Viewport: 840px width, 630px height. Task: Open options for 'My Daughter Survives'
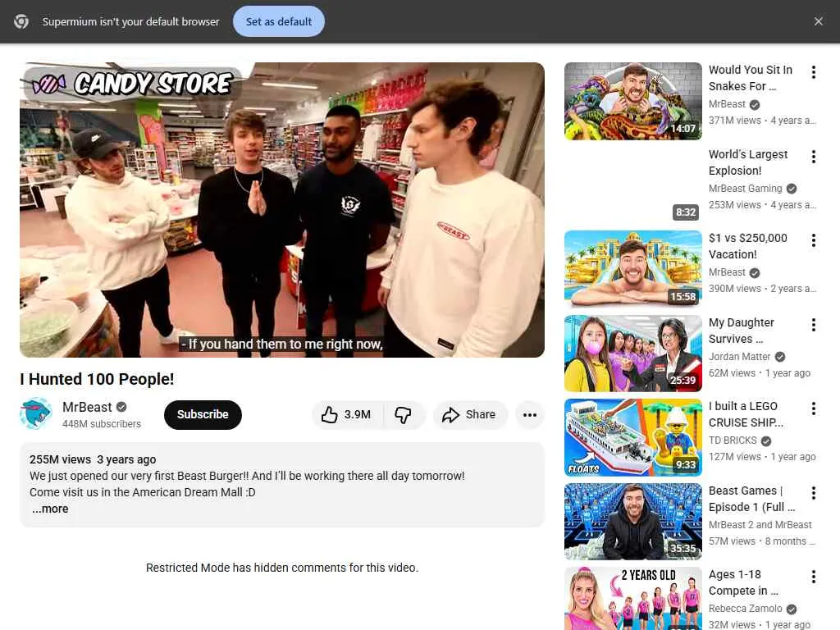click(x=813, y=325)
